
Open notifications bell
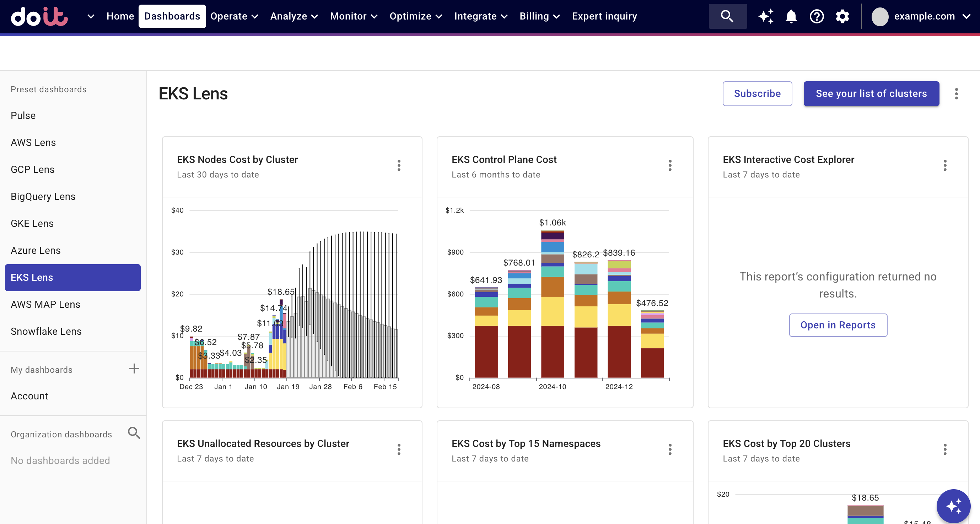click(x=791, y=16)
